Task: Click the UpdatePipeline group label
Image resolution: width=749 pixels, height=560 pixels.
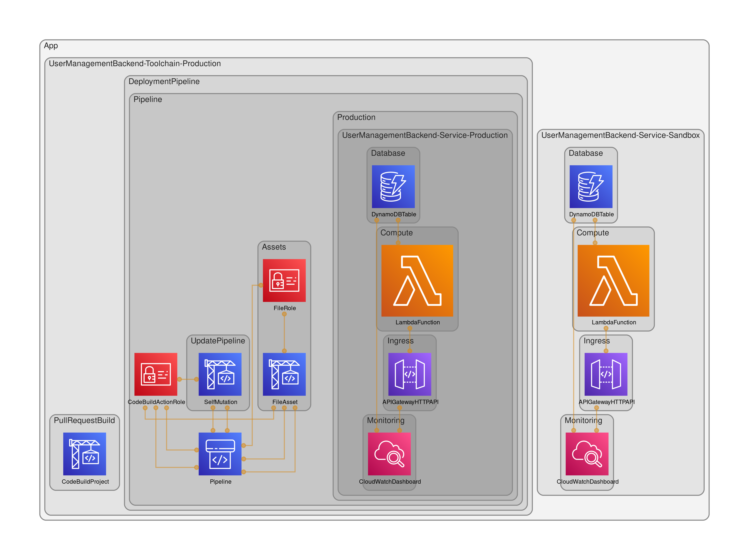Action: coord(218,341)
